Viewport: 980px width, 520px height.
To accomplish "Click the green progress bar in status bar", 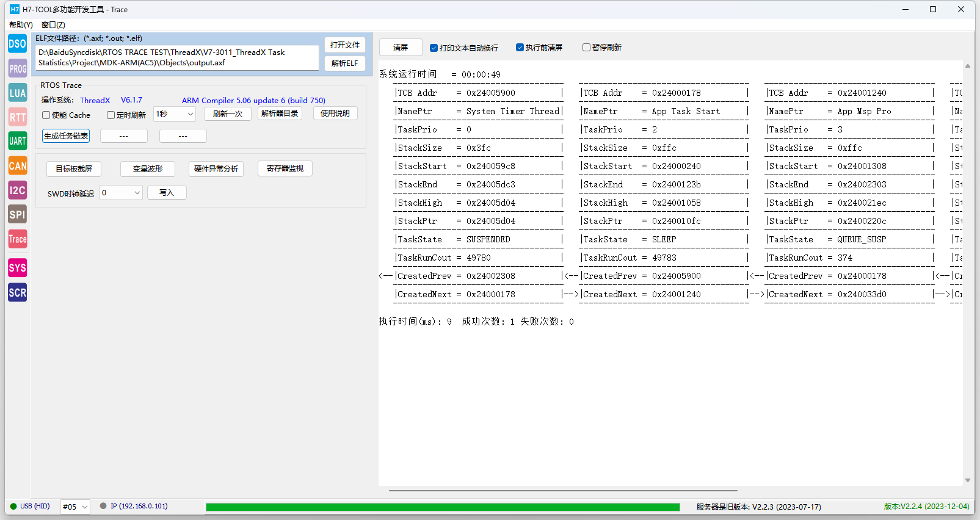I will (x=443, y=507).
